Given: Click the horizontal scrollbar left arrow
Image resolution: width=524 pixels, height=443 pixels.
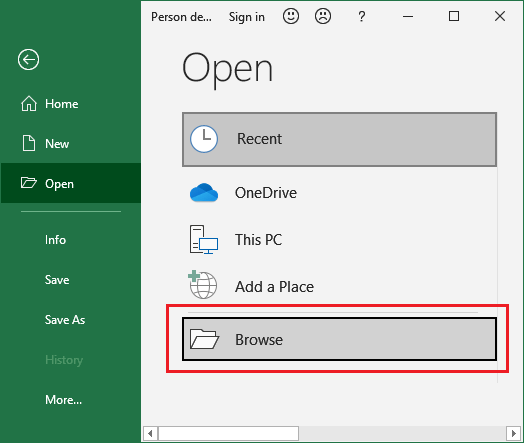Looking at the screenshot, I should pyautogui.click(x=150, y=434).
